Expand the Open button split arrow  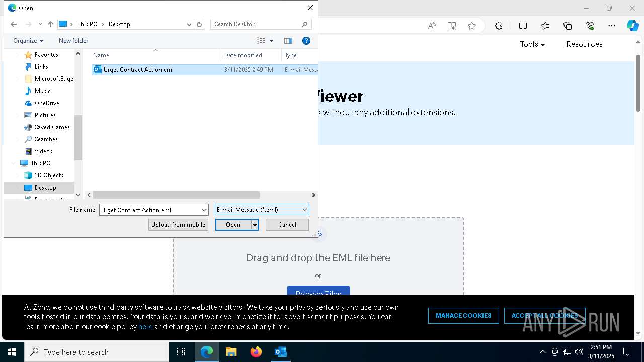point(255,225)
